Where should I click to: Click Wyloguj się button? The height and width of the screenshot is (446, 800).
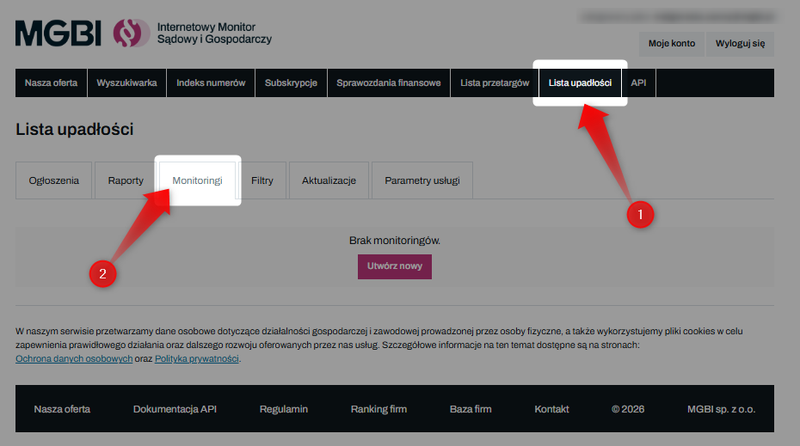(x=740, y=44)
